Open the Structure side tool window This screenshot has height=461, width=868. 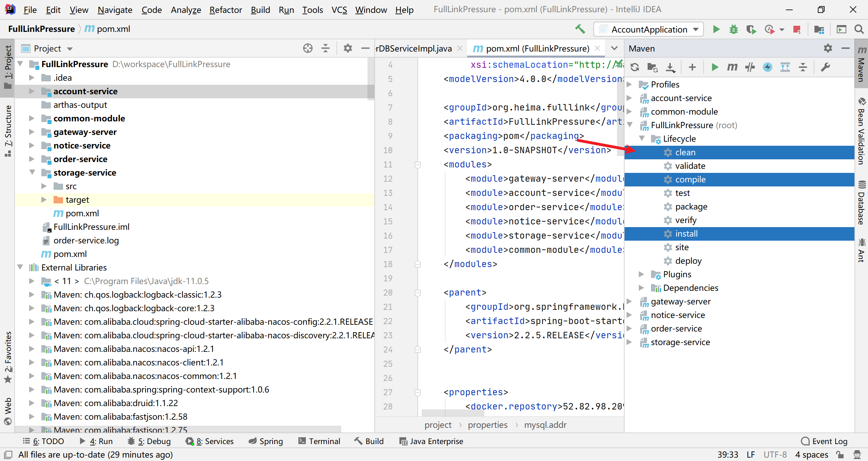pos(8,131)
